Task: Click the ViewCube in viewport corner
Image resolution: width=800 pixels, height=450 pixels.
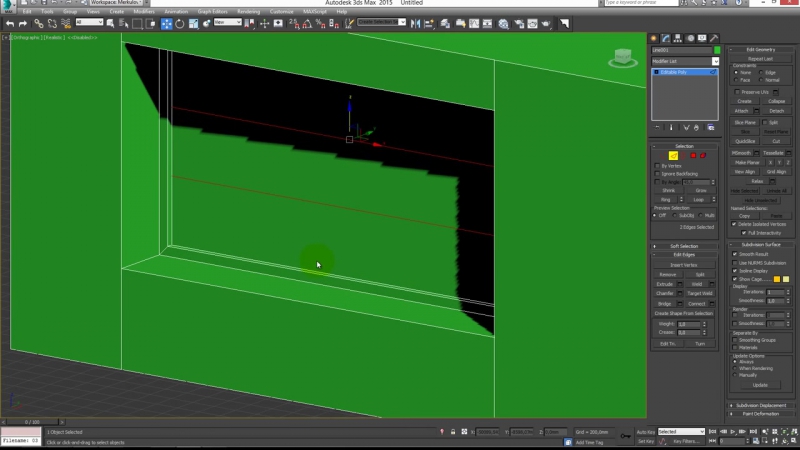Action: [x=621, y=58]
